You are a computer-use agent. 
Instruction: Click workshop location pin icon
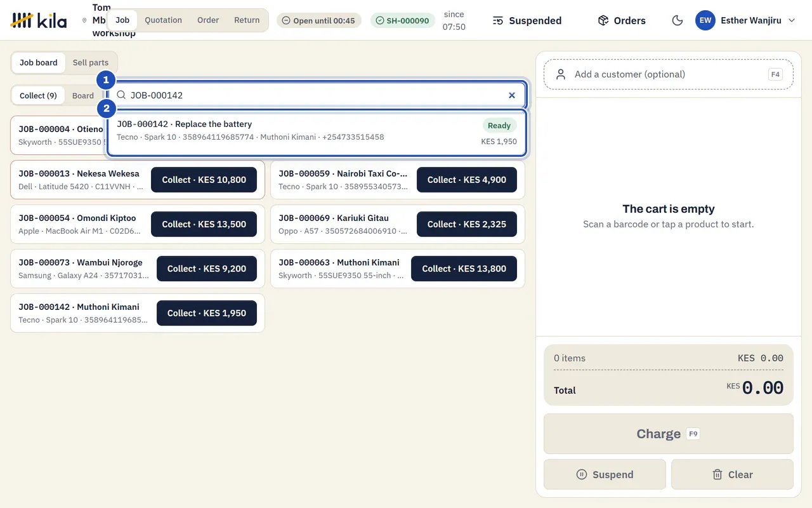click(x=84, y=20)
